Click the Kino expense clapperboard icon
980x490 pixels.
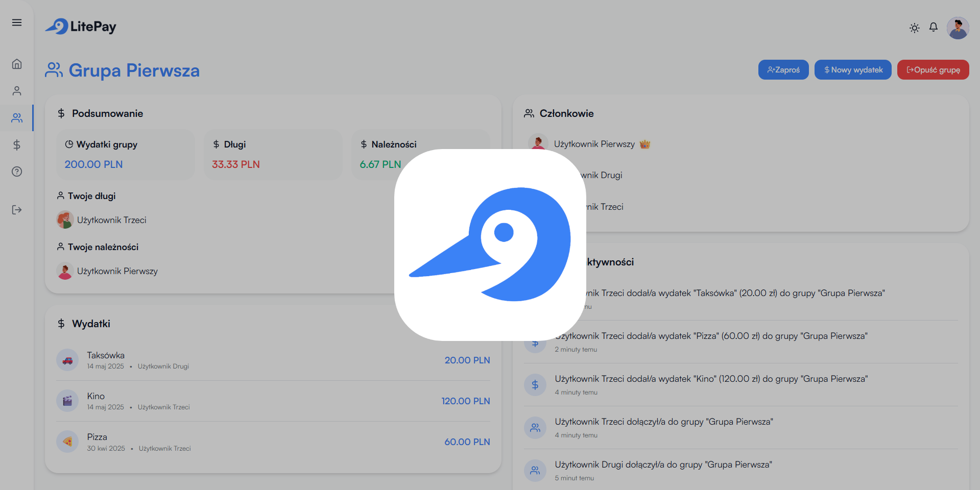[x=67, y=401]
